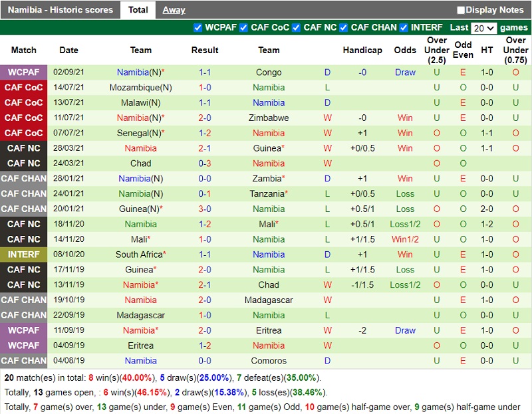Click the Result column header
Screen dimensions: 532x414
205,51
